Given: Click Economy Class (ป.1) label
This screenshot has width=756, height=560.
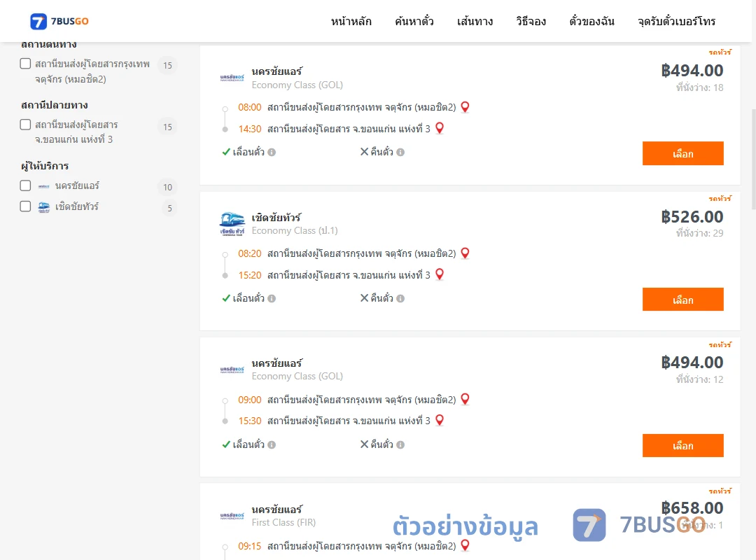Looking at the screenshot, I should coord(295,230).
